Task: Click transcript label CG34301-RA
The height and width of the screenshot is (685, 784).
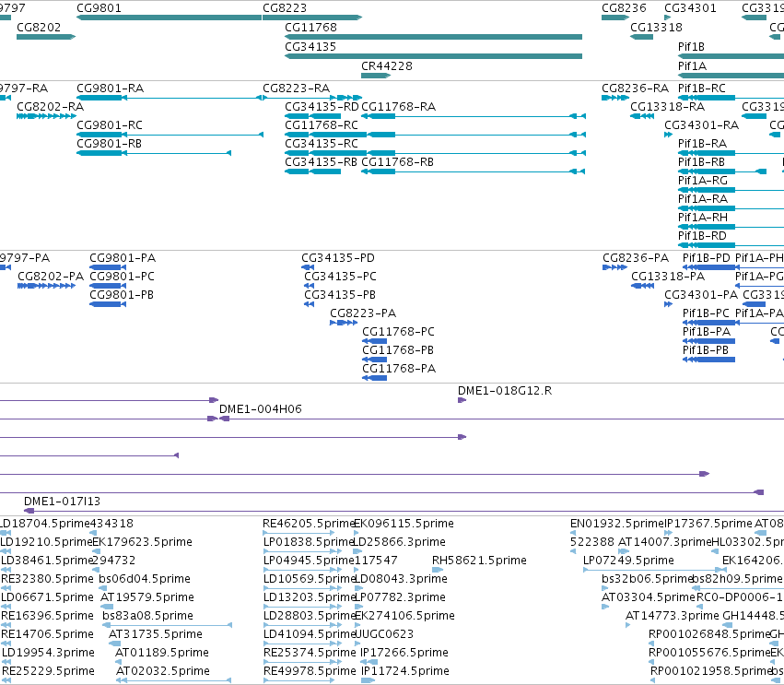Action: 701,125
